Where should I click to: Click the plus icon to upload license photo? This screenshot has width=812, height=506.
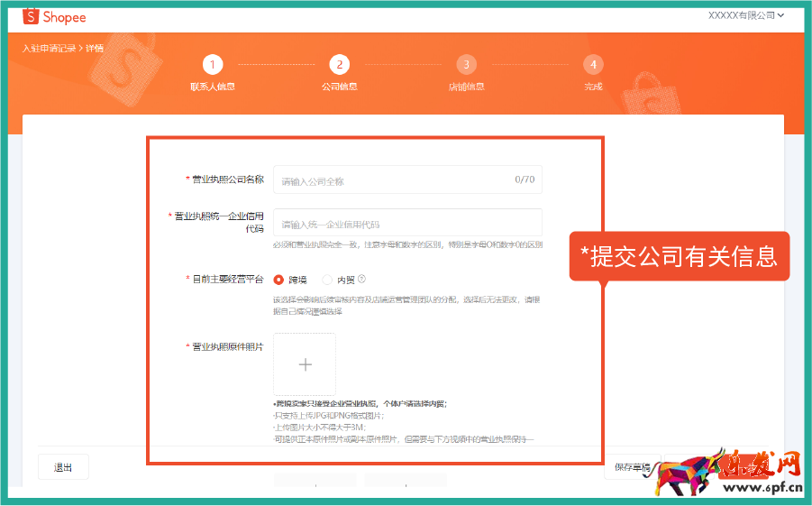click(305, 364)
